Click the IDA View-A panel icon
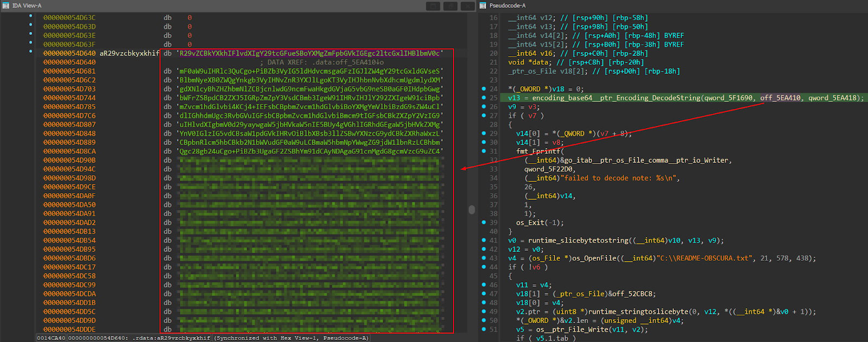Screen dimensions: 868x342 coord(6,5)
